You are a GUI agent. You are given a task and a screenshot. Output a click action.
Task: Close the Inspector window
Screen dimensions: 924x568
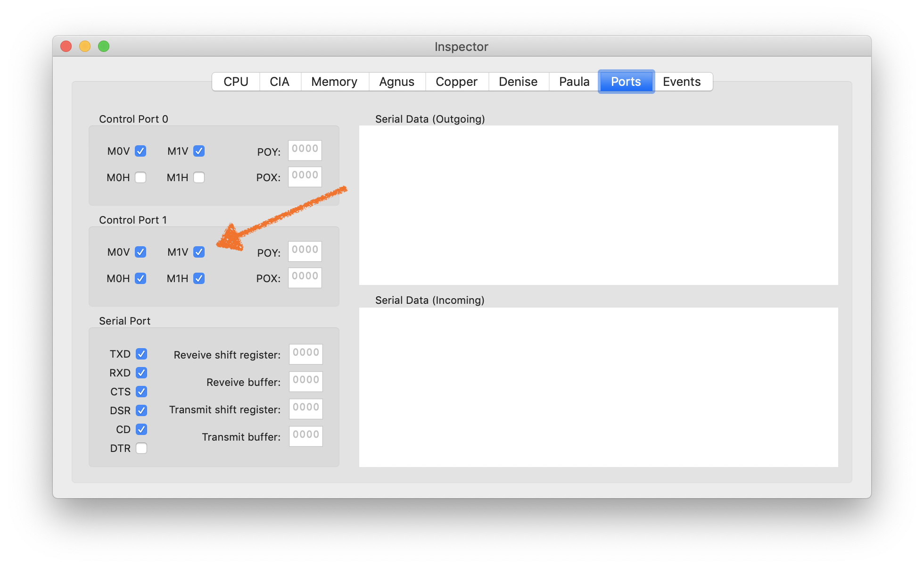pos(66,46)
